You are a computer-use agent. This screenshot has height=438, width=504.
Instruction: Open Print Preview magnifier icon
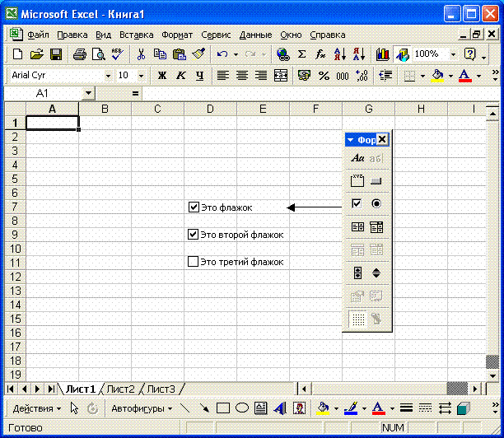(98, 54)
